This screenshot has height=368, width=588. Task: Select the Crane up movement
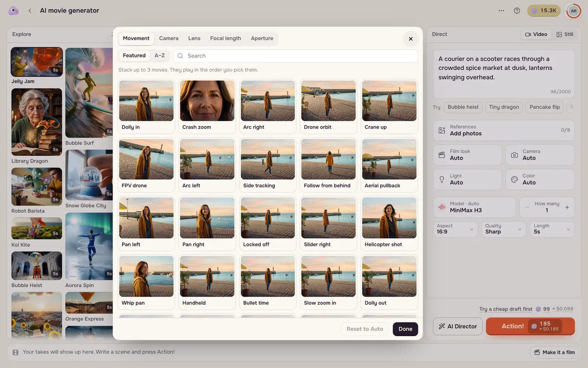pyautogui.click(x=390, y=106)
